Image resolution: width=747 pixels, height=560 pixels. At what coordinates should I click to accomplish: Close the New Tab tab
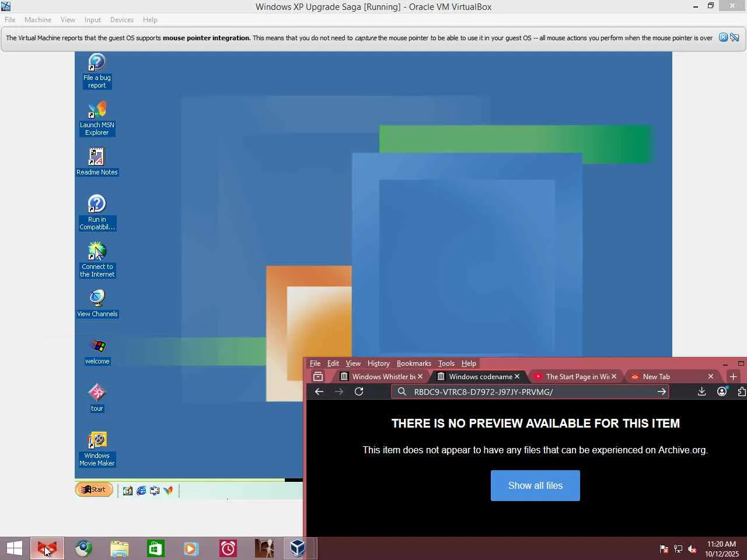(711, 377)
